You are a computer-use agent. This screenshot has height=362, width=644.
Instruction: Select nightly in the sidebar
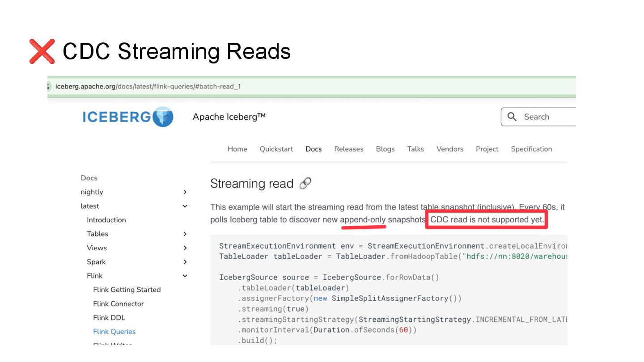92,192
